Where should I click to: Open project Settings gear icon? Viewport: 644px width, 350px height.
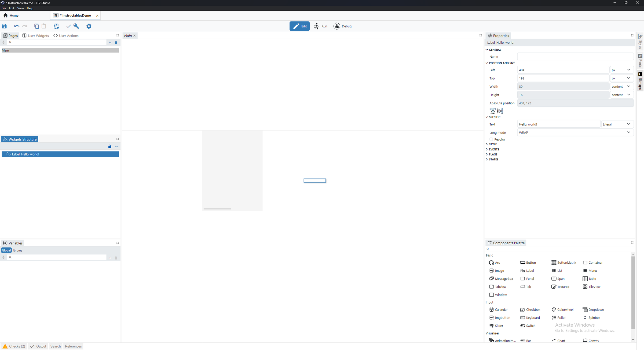click(x=89, y=26)
